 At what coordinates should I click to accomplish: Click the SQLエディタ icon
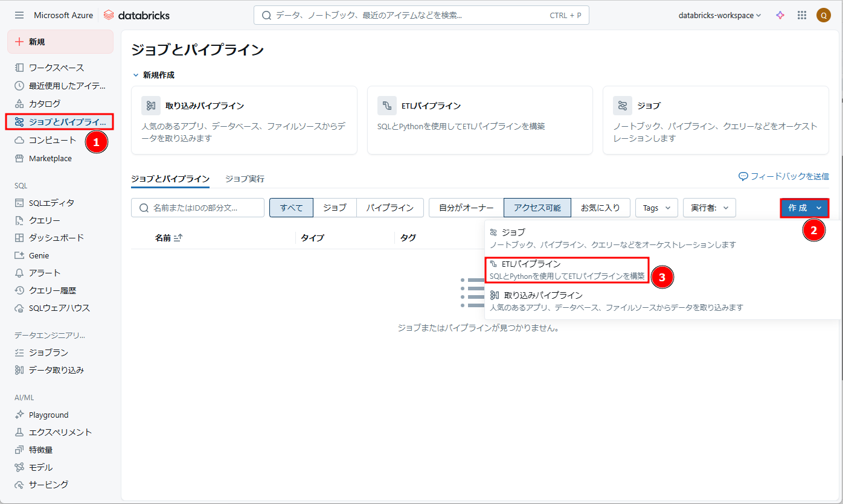tap(19, 203)
